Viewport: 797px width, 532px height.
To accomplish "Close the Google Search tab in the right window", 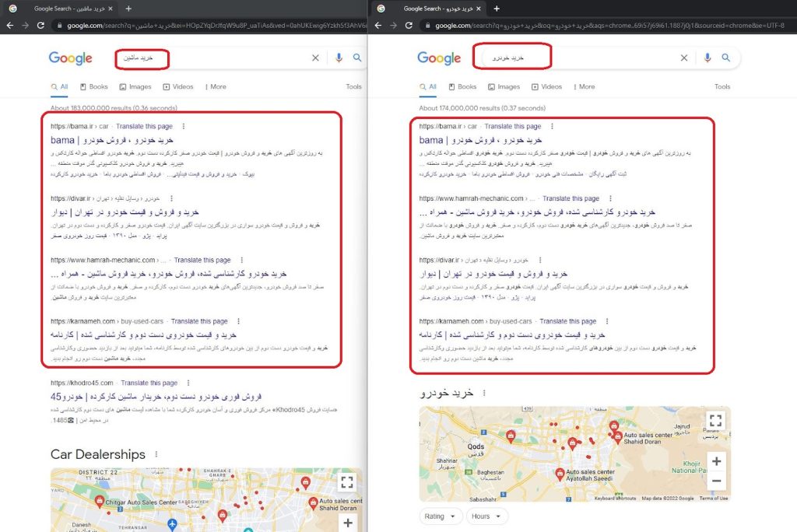I will coord(479,9).
